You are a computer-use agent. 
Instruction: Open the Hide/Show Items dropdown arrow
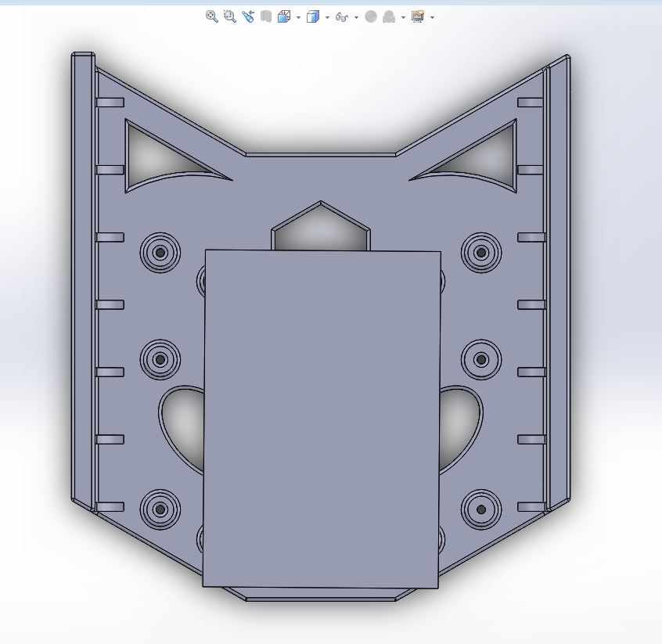(356, 17)
